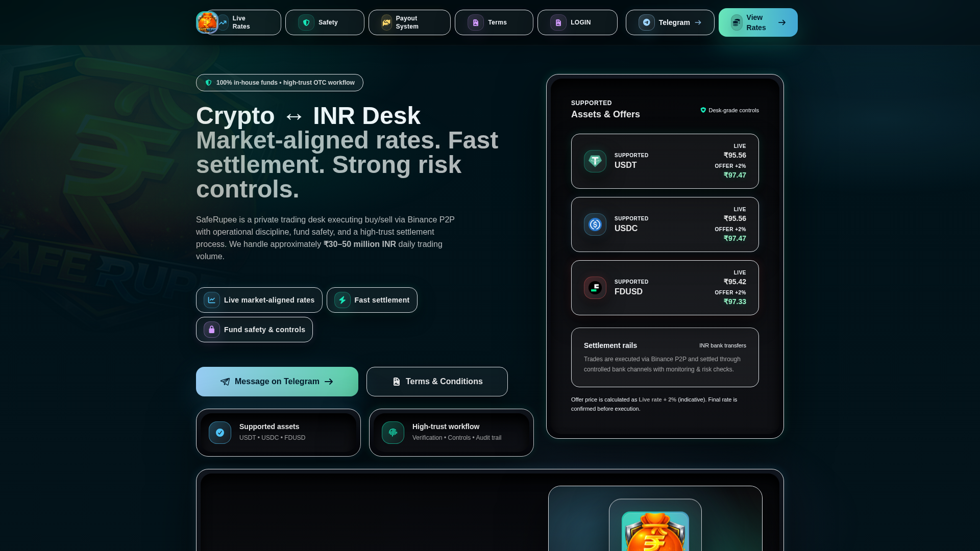Open the Terms & Conditions button
The width and height of the screenshot is (980, 551).
coord(437,382)
